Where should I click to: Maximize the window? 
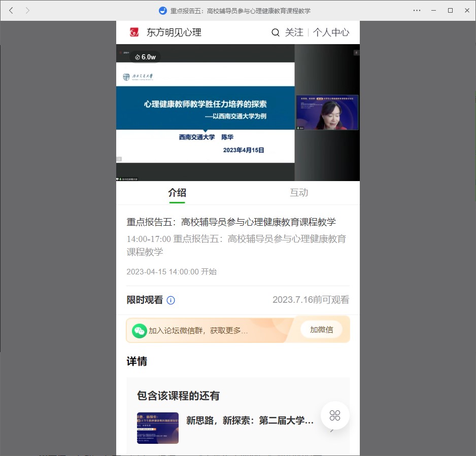tap(450, 10)
